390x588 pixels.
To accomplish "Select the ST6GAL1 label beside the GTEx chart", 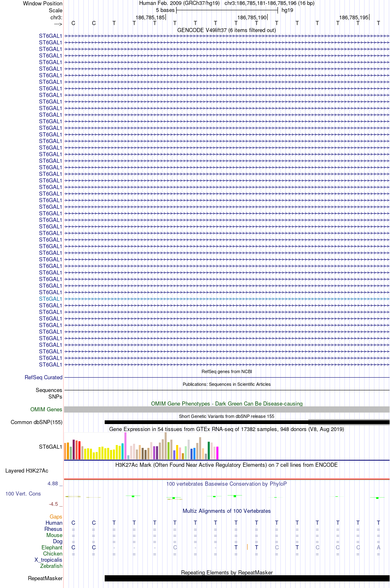I will pos(50,447).
